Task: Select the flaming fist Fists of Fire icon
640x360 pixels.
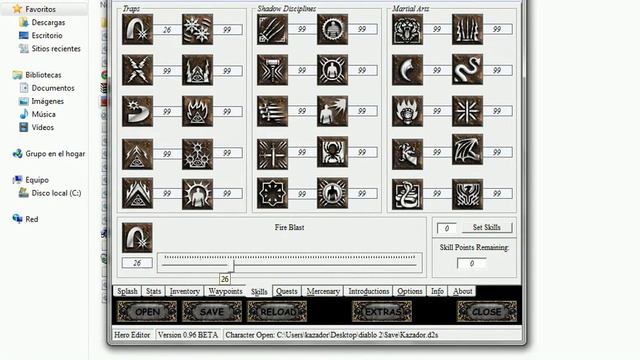Action: coord(407,111)
